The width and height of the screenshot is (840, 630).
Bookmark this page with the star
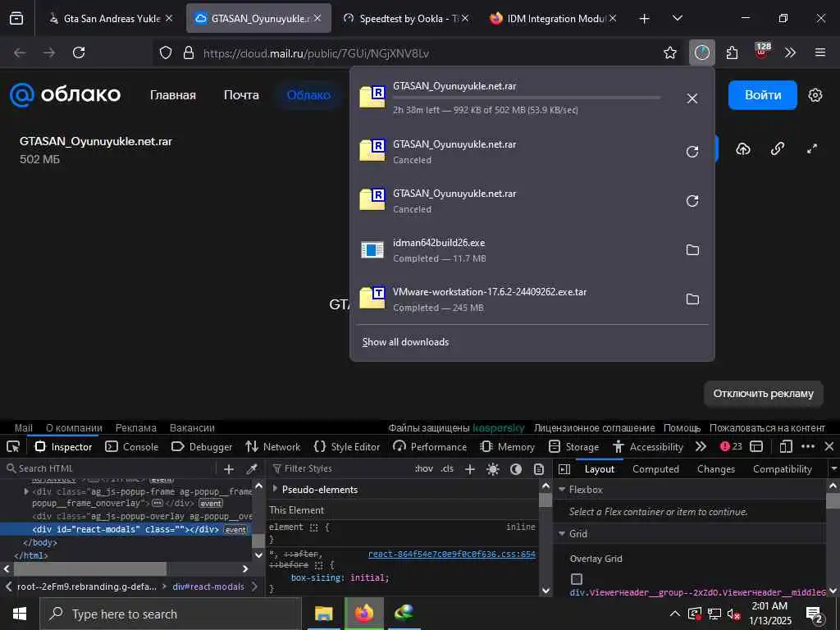(x=669, y=52)
